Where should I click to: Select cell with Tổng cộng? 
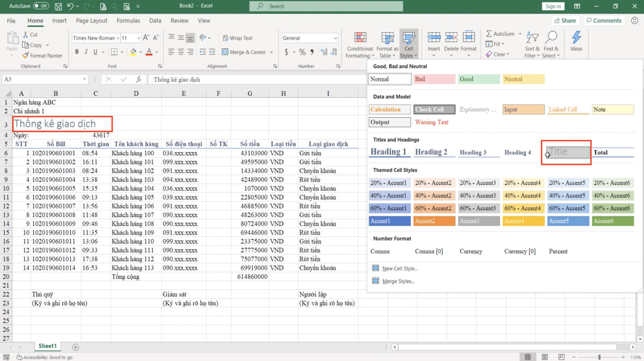(x=136, y=276)
